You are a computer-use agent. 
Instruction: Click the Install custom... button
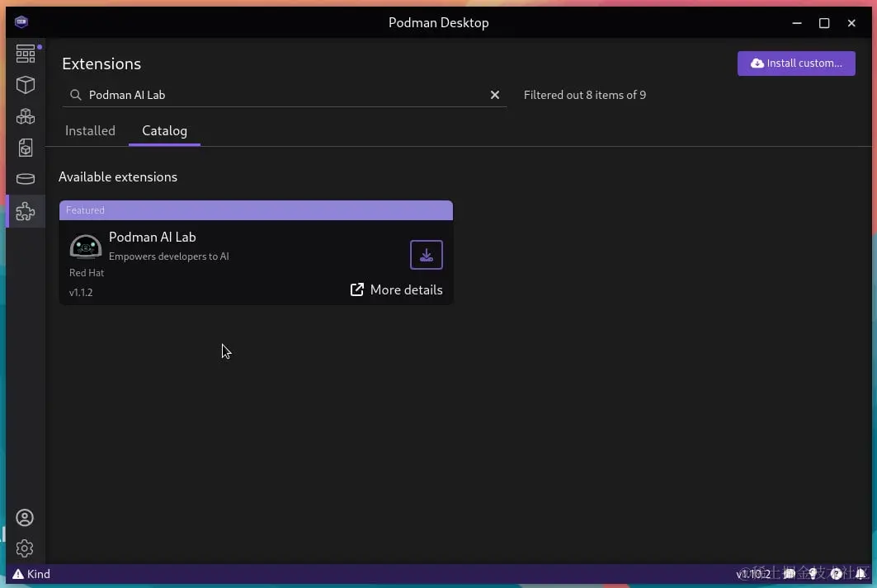pyautogui.click(x=796, y=64)
